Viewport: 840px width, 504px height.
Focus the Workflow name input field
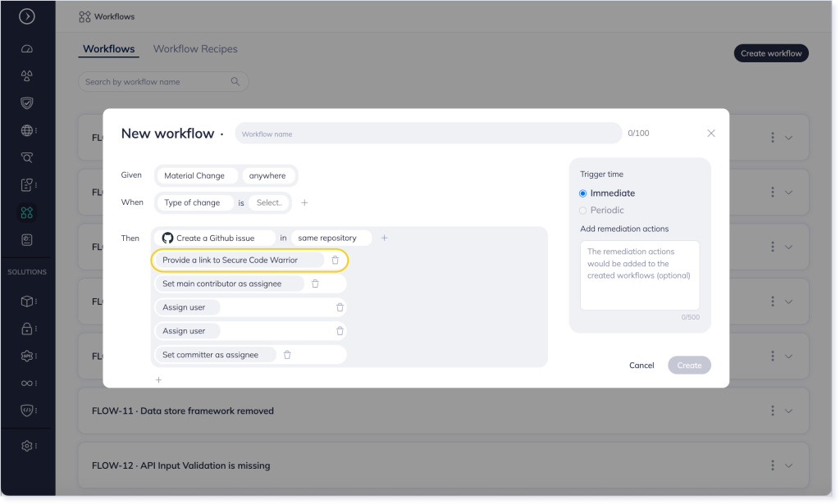[428, 134]
